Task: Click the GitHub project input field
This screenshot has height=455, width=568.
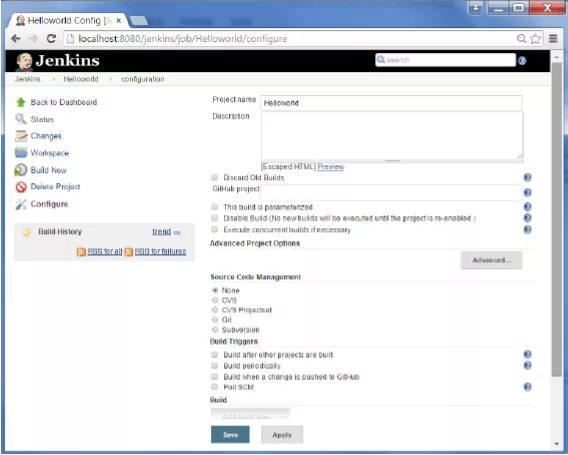Action: 391,192
